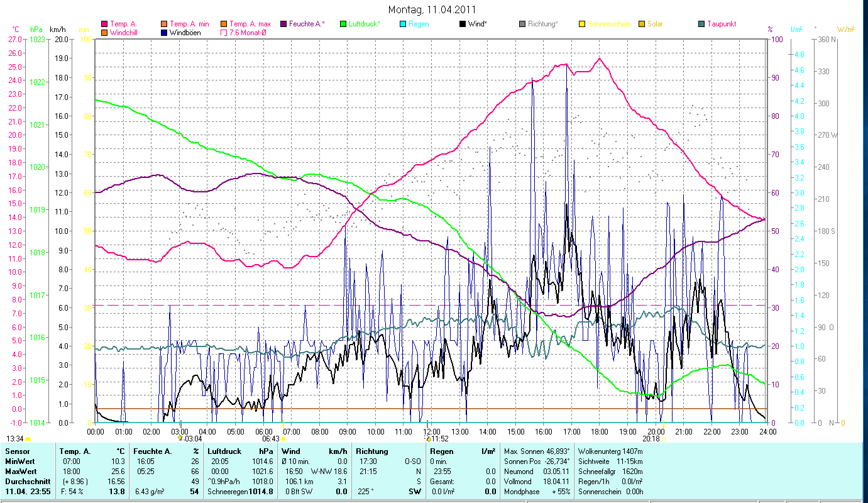
Task: Select the Luftdruck column header in data table
Action: [225, 451]
